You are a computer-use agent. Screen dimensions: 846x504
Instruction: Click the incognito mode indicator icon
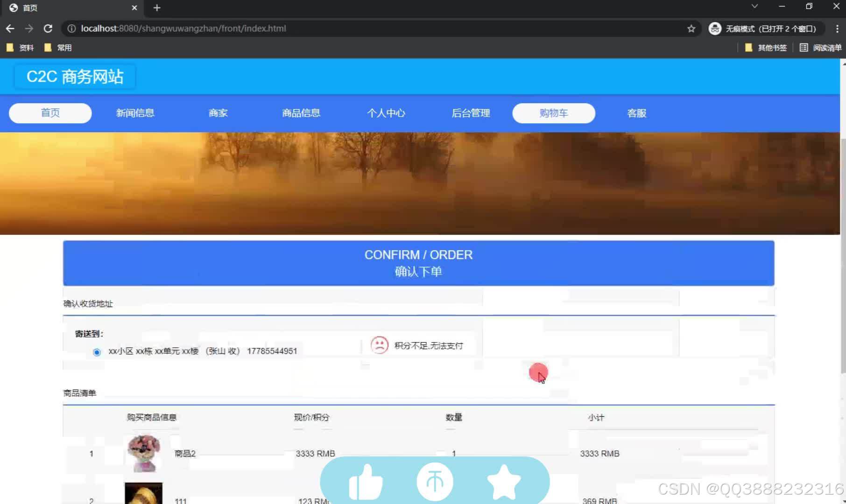[714, 28]
